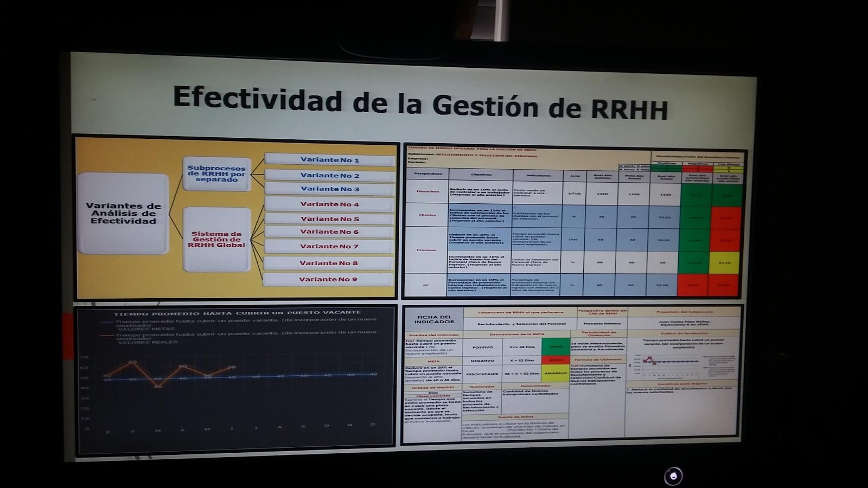868x488 pixels.
Task: Click the green POSITIVO deviation cell
Action: click(484, 347)
